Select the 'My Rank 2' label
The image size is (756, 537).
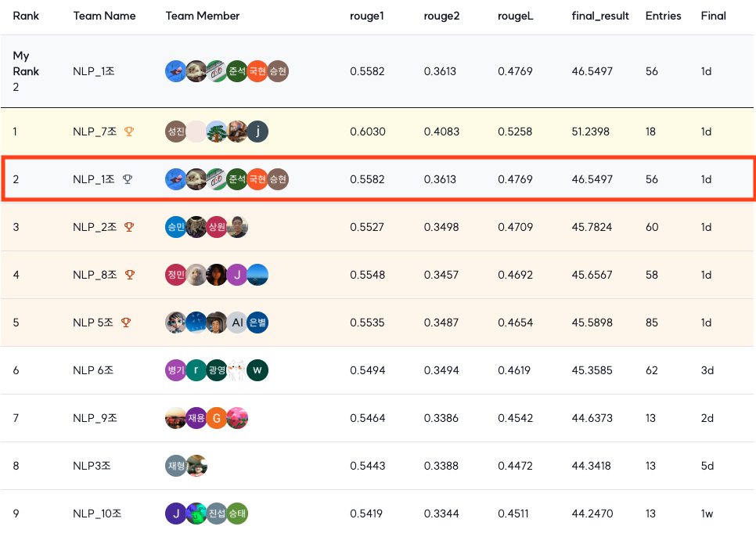point(26,71)
